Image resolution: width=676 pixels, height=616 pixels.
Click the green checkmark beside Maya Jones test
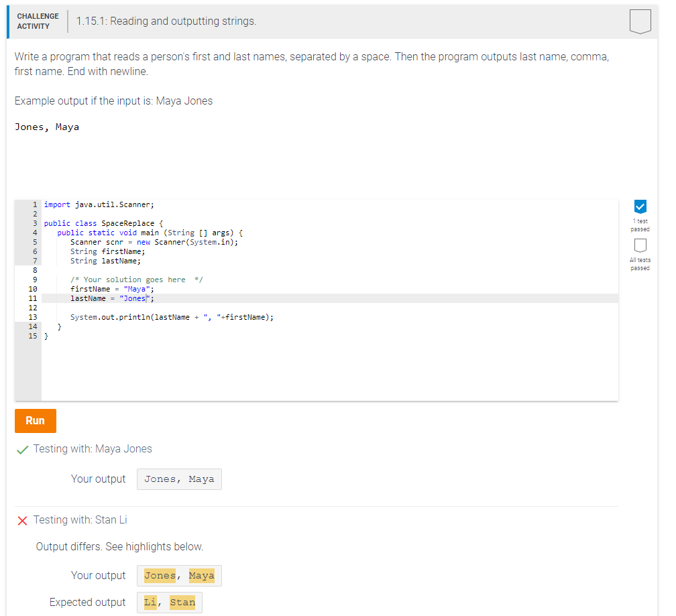pyautogui.click(x=22, y=450)
